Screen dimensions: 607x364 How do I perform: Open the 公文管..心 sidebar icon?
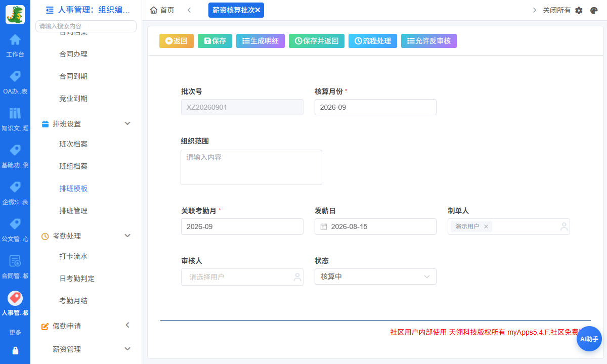[x=15, y=224]
